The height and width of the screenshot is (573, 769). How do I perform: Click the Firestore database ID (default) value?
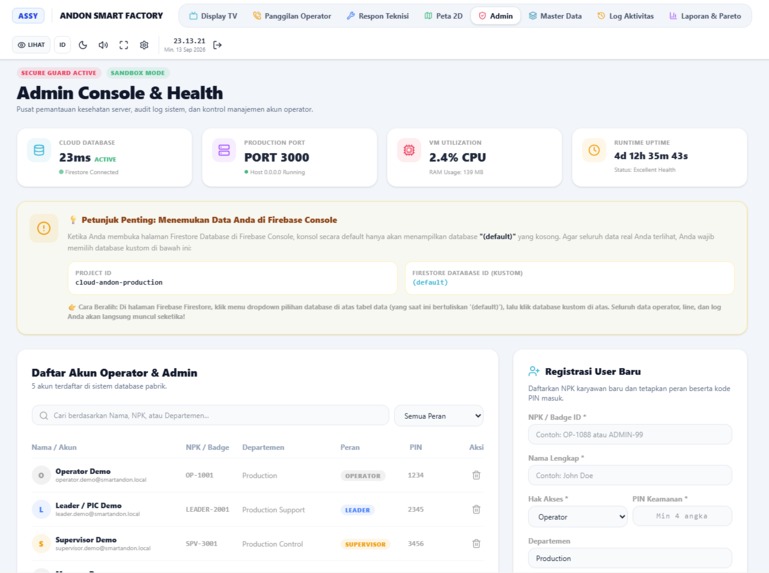[430, 283]
